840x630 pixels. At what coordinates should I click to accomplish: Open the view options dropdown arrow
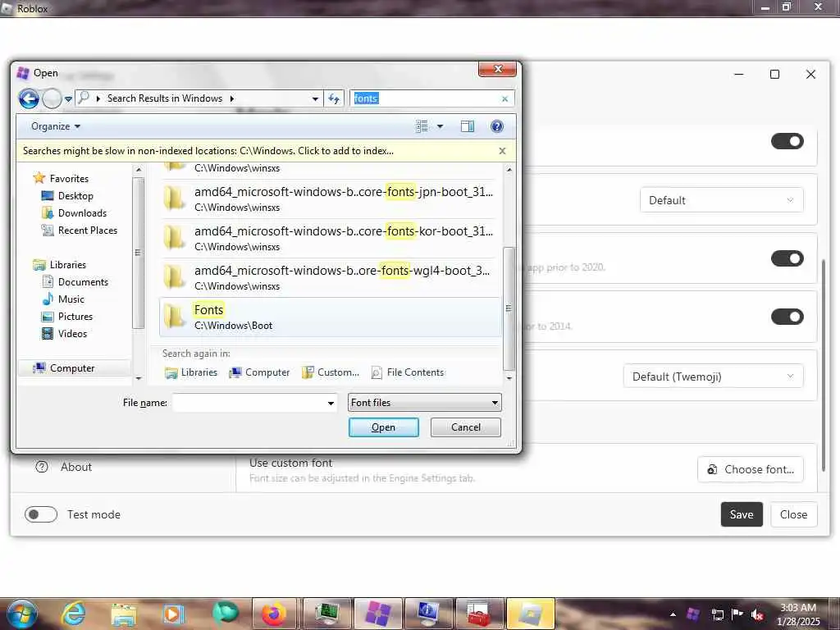(x=441, y=126)
